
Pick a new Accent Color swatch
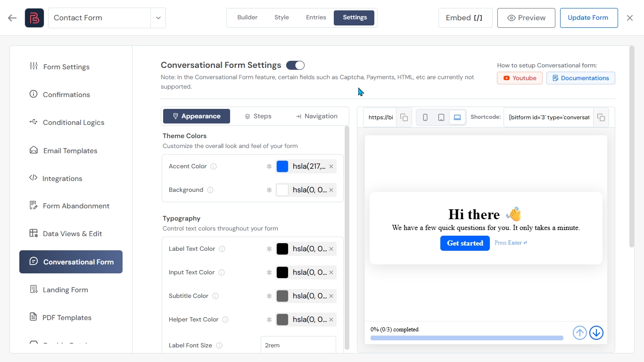tap(282, 166)
